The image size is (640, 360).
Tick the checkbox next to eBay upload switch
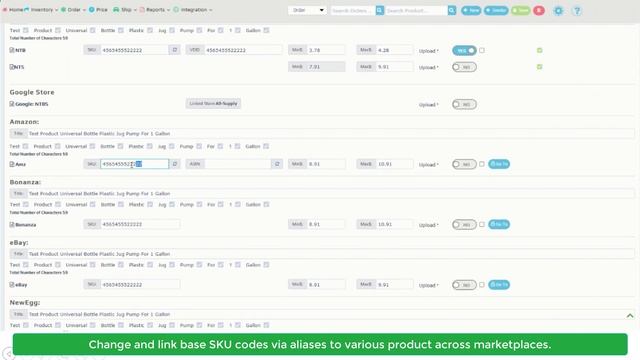pos(482,285)
